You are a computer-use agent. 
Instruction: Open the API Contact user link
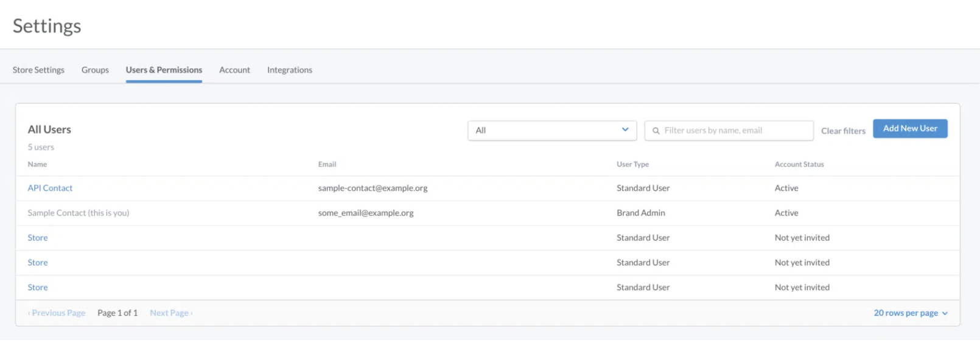(50, 188)
